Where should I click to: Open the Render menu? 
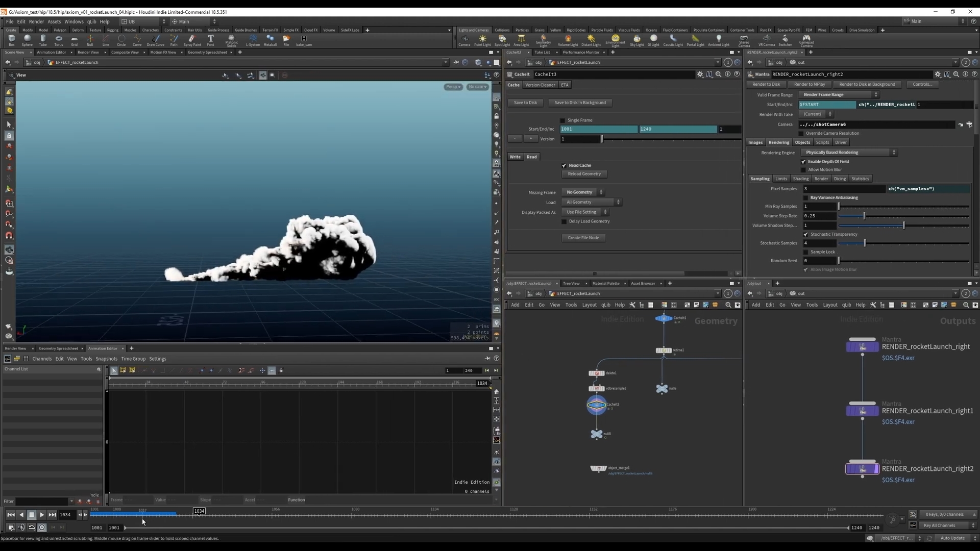(36, 21)
